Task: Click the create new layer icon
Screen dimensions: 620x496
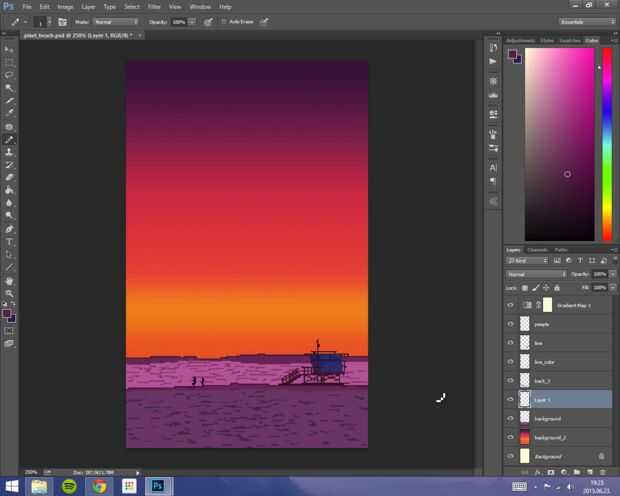Action: click(x=590, y=472)
